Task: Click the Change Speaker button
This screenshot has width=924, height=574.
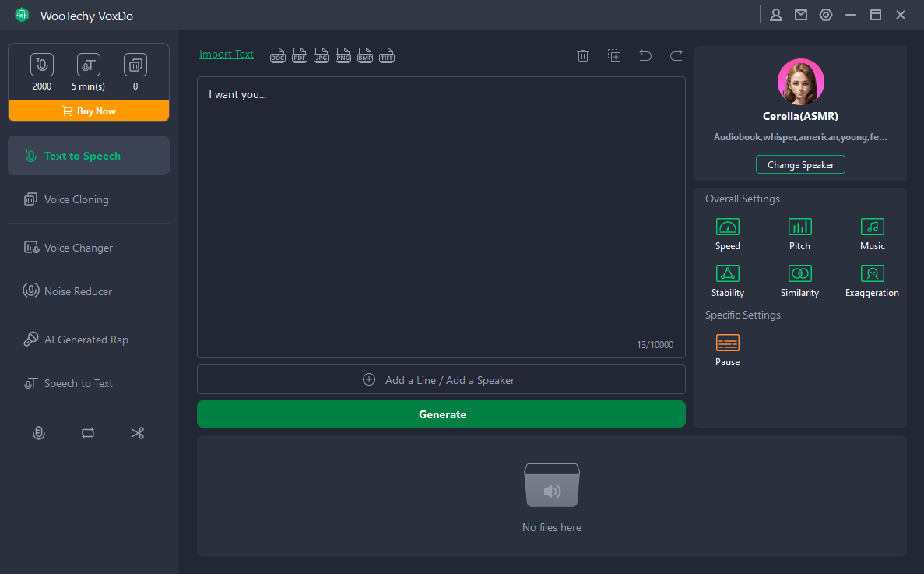Action: click(x=800, y=165)
